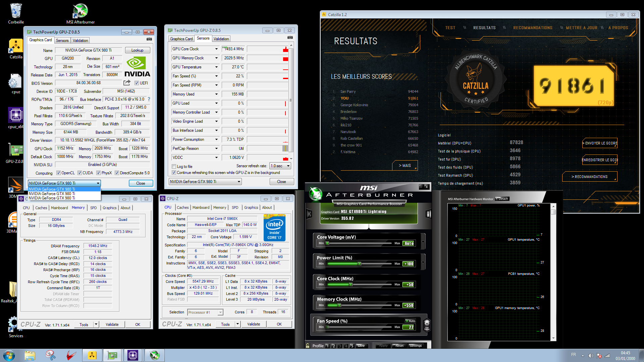Screen dimensions: 644x362
Task: Select Afterburner profile slot 1
Action: tap(327, 346)
